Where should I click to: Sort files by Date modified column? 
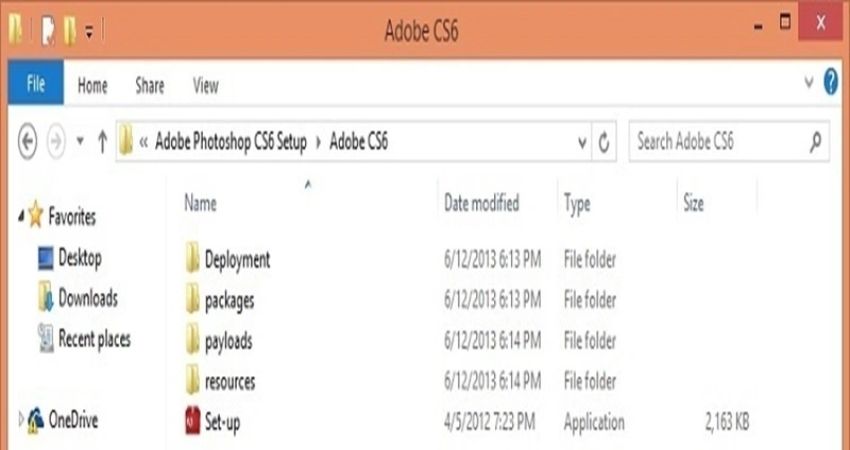[x=481, y=203]
